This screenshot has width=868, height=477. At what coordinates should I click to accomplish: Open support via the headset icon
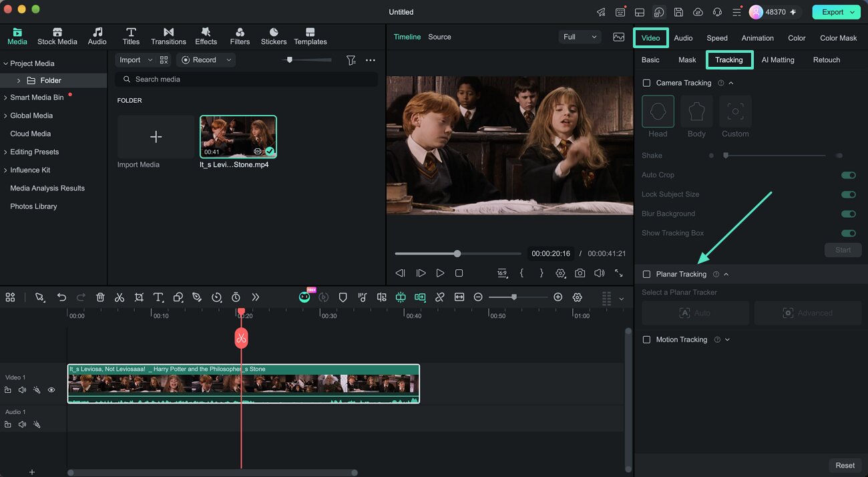tap(717, 12)
